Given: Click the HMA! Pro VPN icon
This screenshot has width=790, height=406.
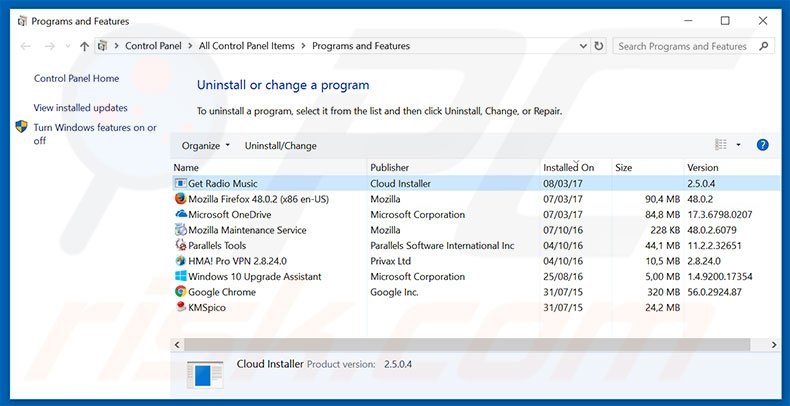Looking at the screenshot, I should [180, 261].
